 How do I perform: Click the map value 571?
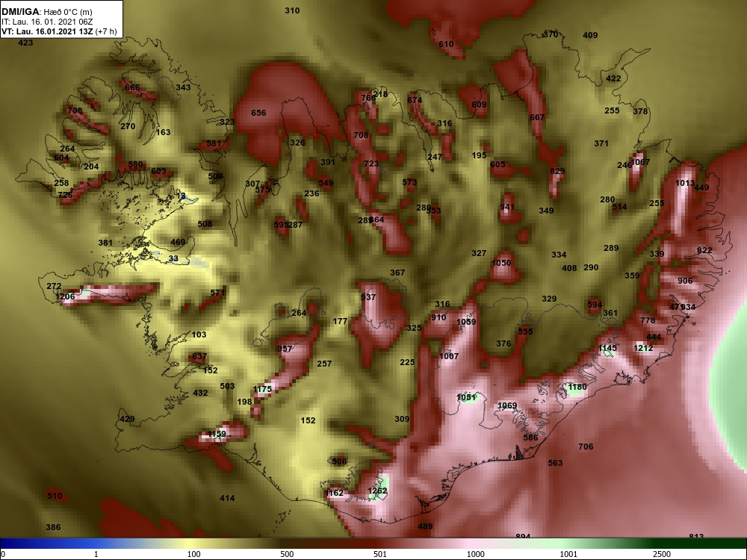pyautogui.click(x=217, y=293)
